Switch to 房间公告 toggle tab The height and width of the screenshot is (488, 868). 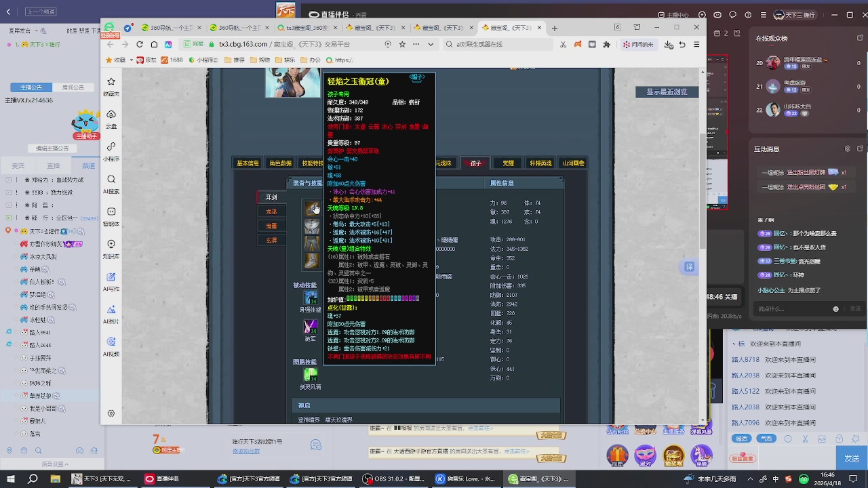(x=73, y=87)
